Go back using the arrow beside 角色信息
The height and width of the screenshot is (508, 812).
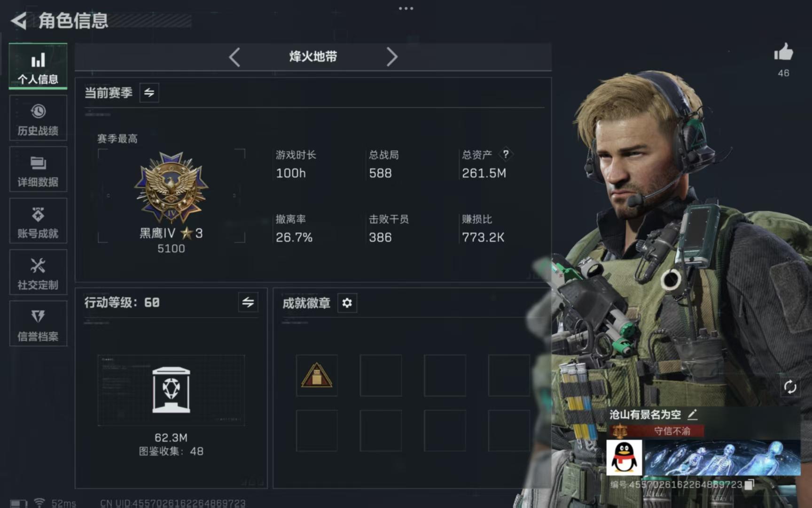[x=19, y=21]
